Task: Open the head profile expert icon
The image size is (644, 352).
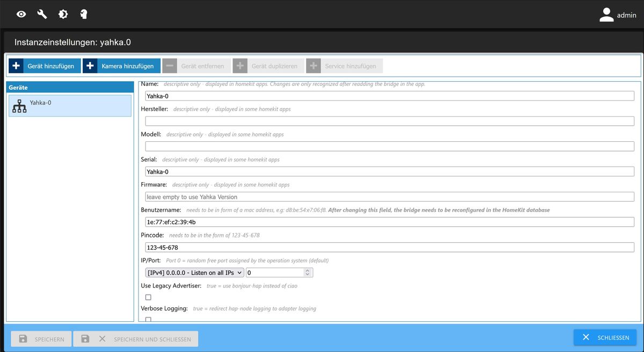Action: tap(84, 15)
